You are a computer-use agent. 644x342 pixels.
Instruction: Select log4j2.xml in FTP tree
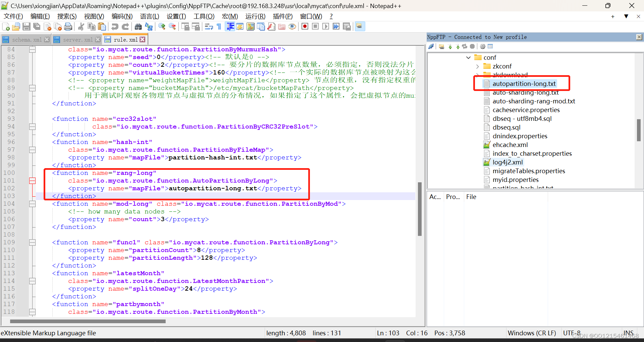[x=507, y=162]
